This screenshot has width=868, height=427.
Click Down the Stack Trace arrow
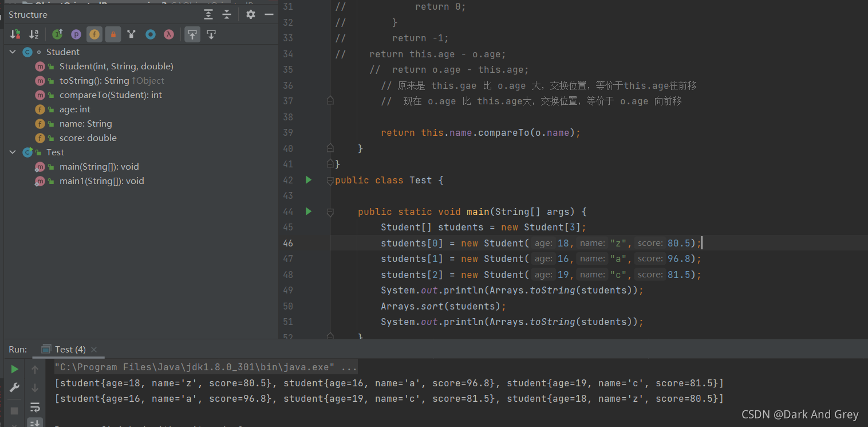click(x=35, y=388)
